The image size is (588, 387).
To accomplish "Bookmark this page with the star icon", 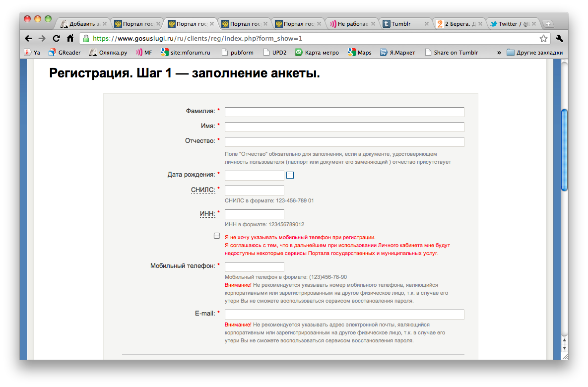I will coord(543,38).
